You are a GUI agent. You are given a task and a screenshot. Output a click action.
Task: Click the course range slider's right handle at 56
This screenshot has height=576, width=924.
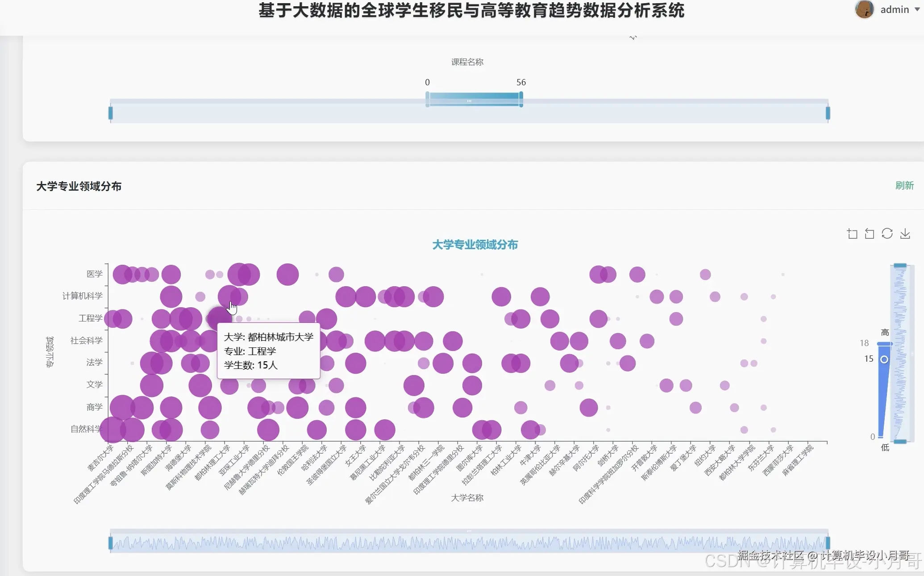click(521, 99)
